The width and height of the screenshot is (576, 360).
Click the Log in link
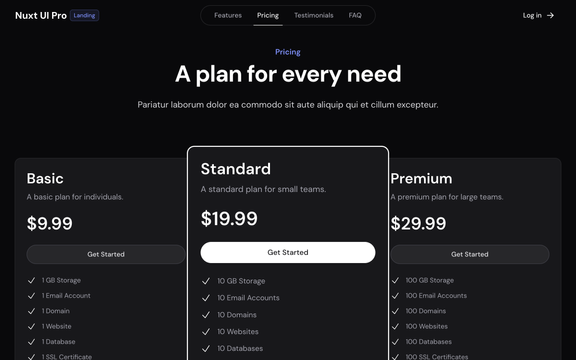tap(538, 15)
